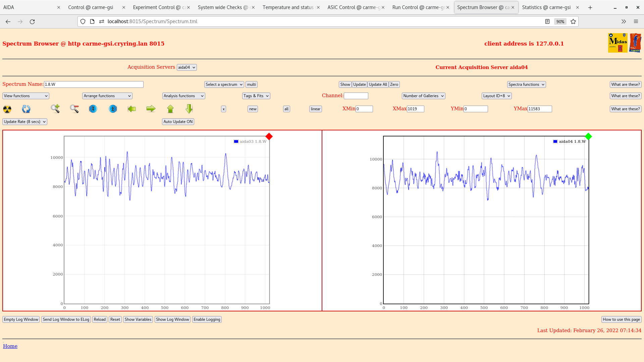Screen dimensions: 644x362
Task: Click the green left arrow icon
Action: 132,109
